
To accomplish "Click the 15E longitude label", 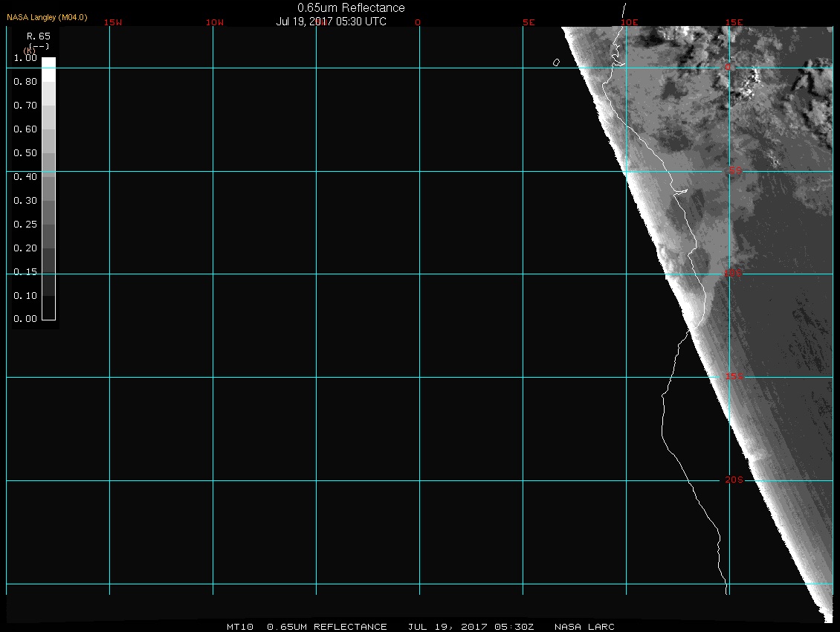I will (734, 22).
